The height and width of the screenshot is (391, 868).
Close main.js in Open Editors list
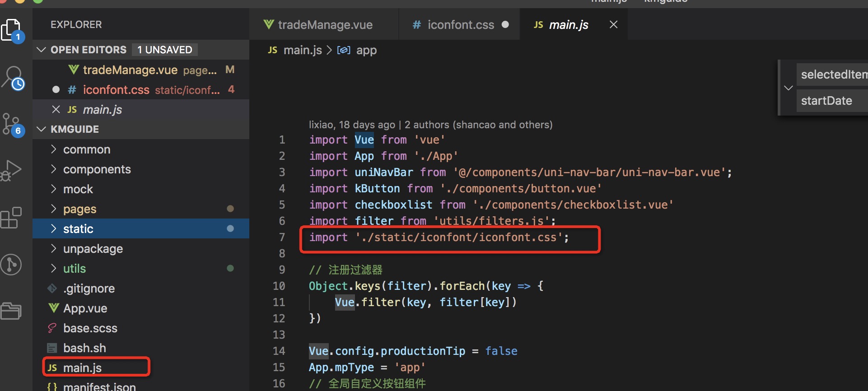(x=56, y=109)
